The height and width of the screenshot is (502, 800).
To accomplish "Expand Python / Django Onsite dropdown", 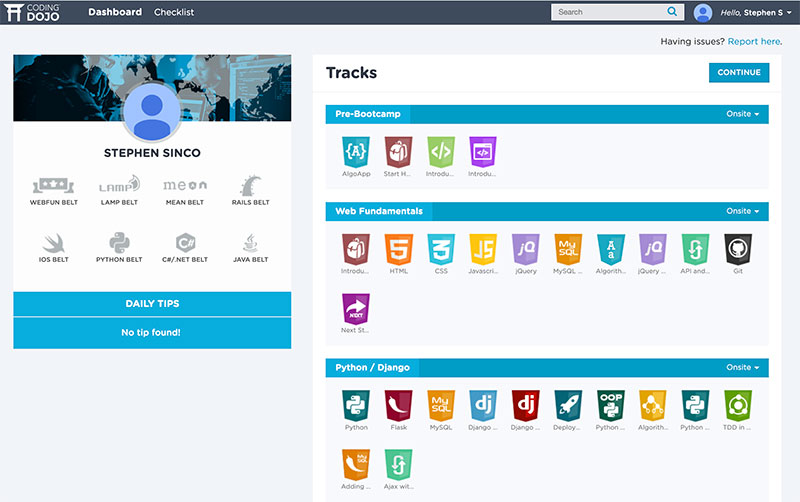I will click(x=742, y=367).
